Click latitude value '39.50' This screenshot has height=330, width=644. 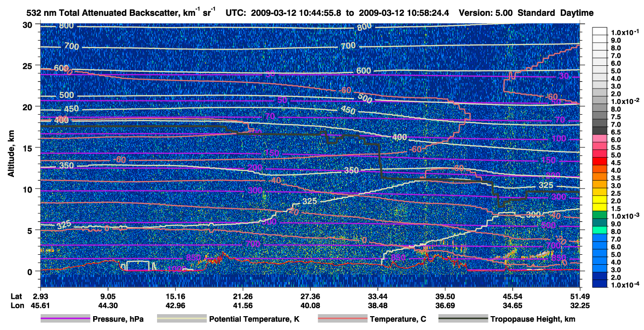(x=445, y=296)
